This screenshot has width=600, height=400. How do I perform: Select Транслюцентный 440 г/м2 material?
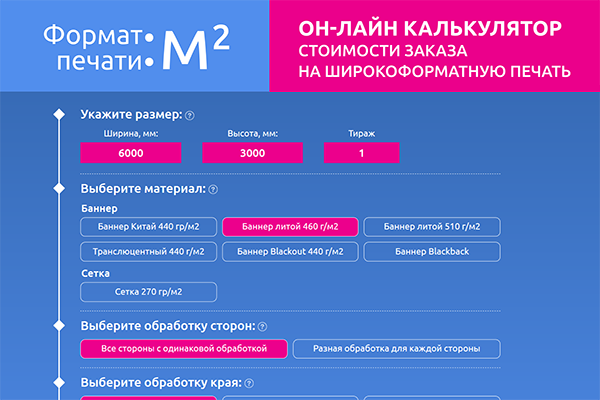147,252
